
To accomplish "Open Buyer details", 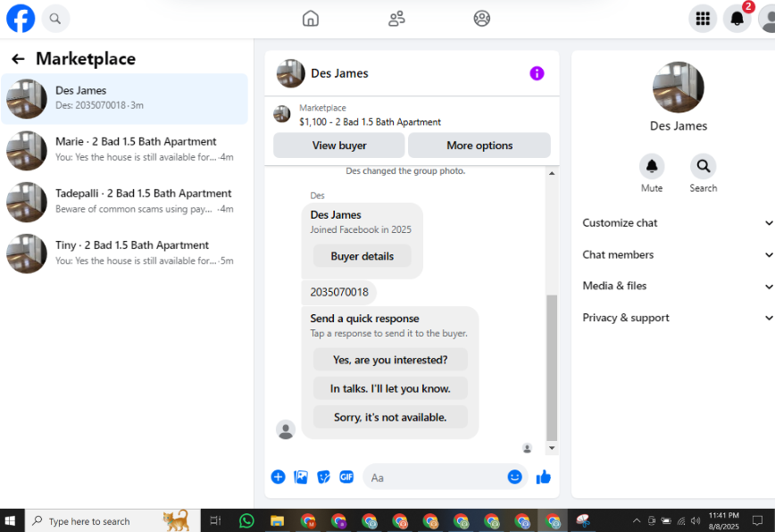I will coord(362,256).
